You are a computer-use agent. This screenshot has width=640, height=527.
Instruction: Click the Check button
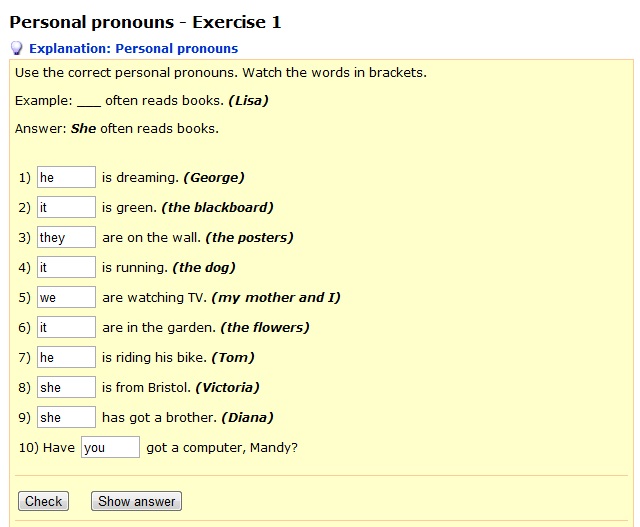coord(43,501)
